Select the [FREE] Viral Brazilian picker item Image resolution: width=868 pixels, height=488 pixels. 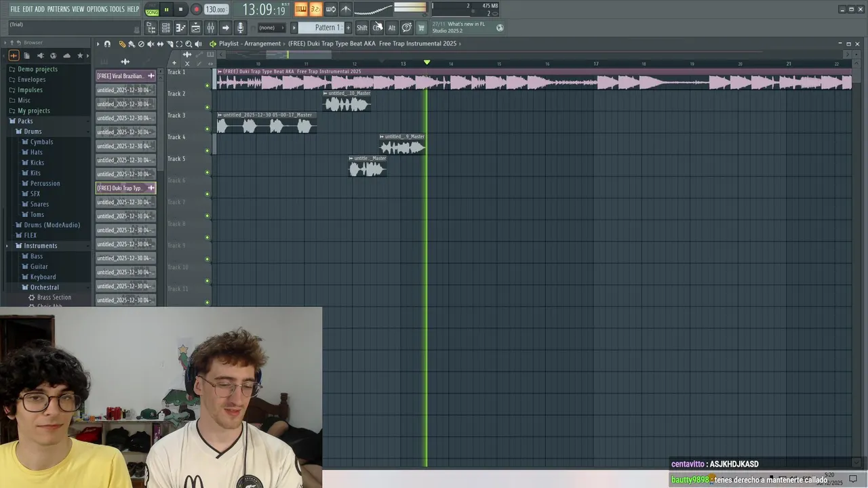125,76
